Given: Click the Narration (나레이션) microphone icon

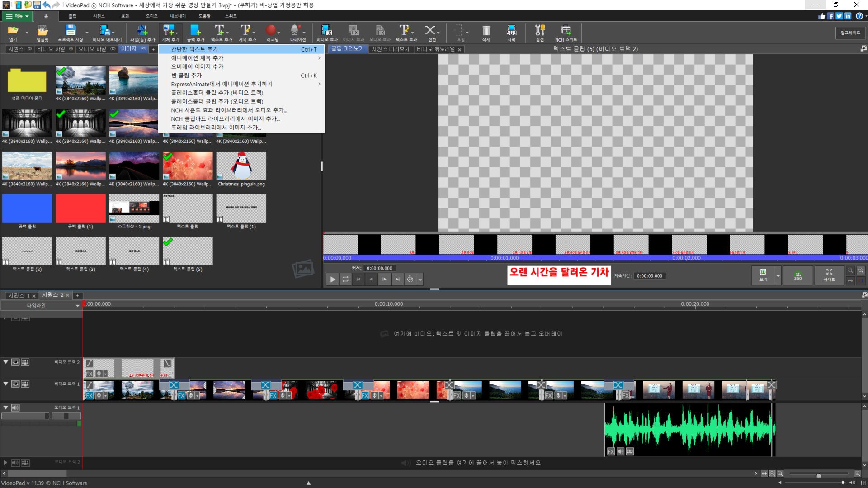Looking at the screenshot, I should pos(295,31).
